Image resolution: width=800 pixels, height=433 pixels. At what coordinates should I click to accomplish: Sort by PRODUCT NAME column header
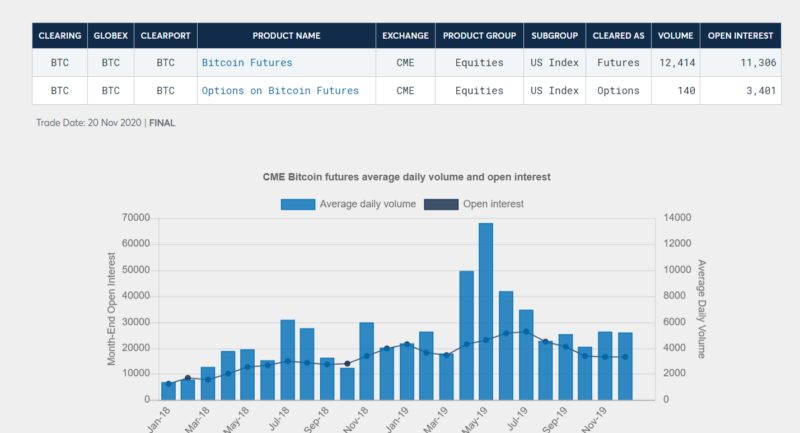(286, 36)
